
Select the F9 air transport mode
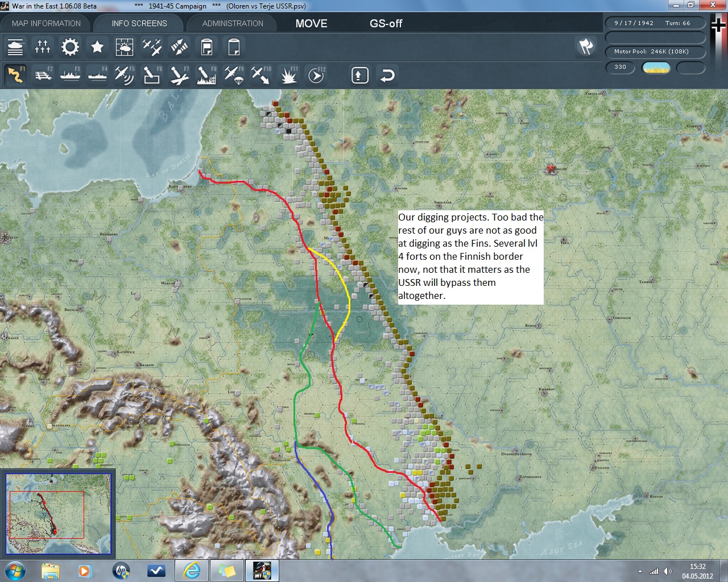coord(234,75)
